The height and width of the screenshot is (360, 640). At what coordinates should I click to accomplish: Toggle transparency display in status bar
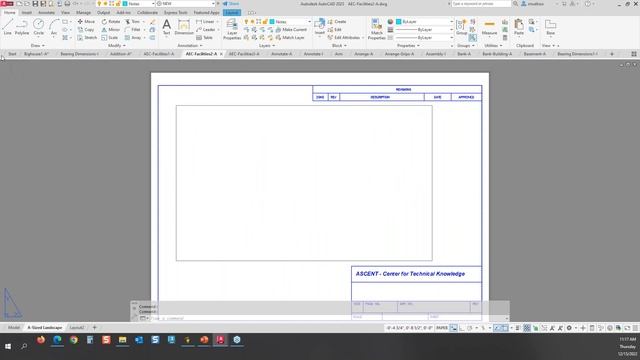[527, 328]
